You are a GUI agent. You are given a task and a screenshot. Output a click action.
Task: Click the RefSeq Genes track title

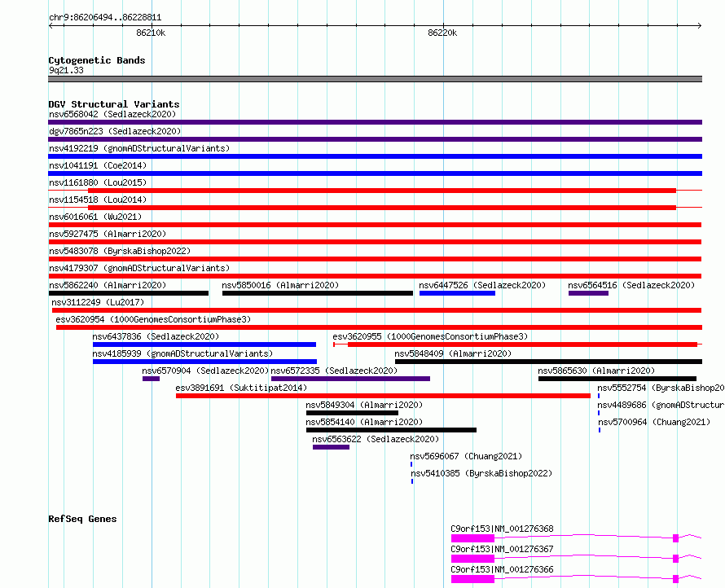point(82,519)
